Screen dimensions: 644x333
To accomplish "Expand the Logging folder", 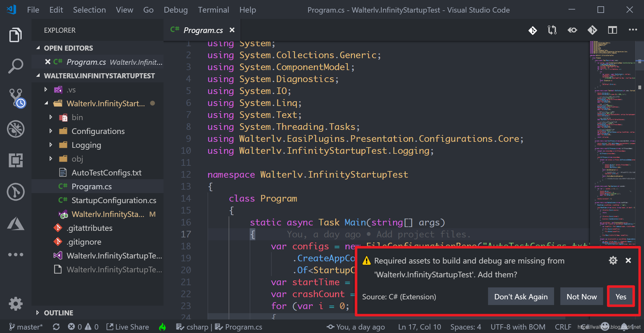I will 51,145.
